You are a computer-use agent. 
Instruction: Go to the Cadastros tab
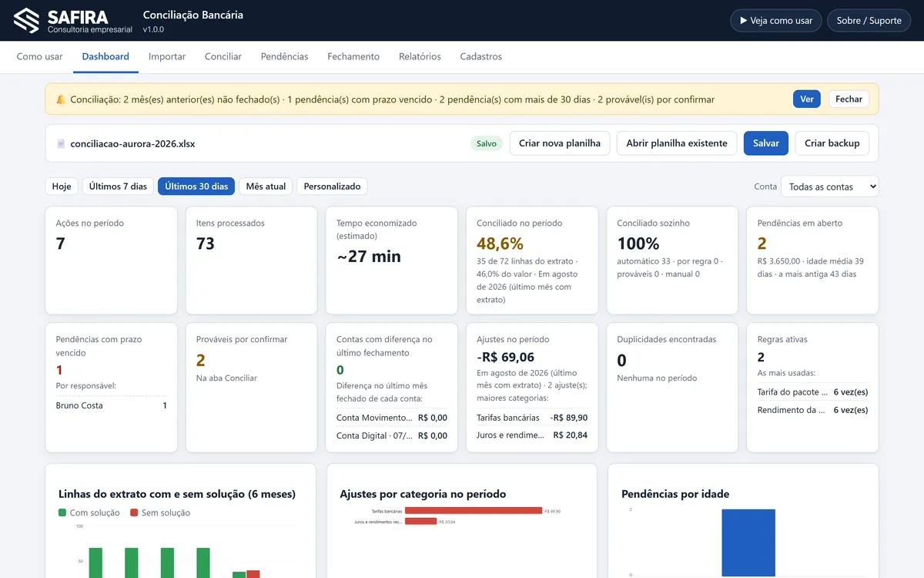(x=481, y=56)
